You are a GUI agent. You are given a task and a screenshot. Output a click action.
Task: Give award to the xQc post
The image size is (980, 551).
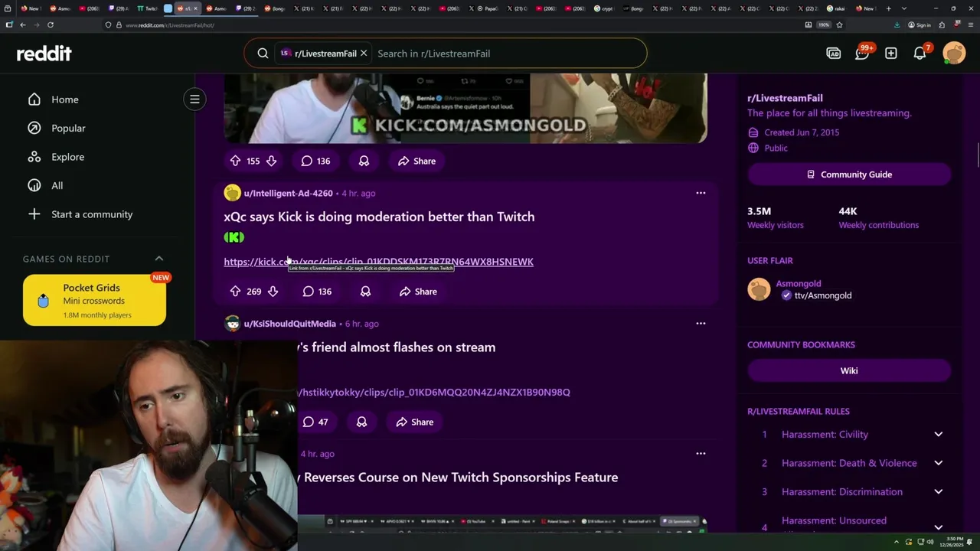pos(365,292)
